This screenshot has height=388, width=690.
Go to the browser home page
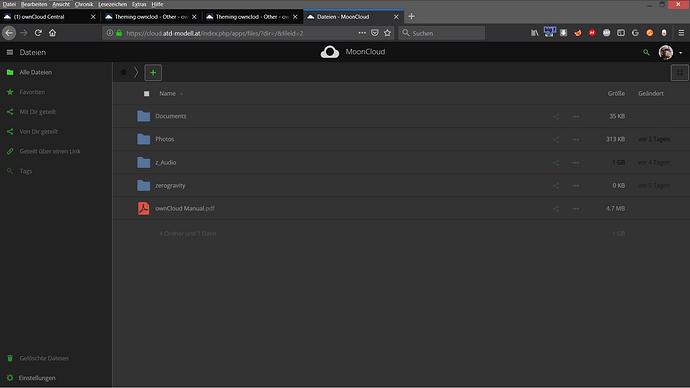pyautogui.click(x=52, y=33)
